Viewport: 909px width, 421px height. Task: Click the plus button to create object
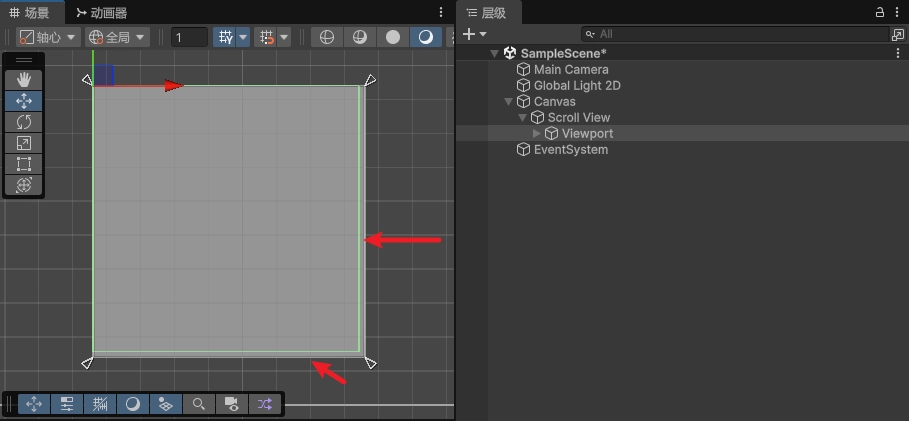(469, 34)
